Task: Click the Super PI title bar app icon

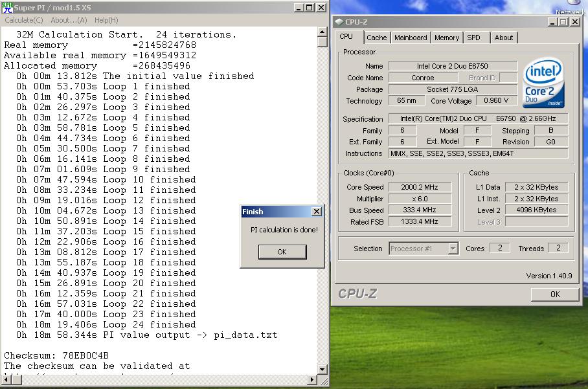Action: (7, 8)
